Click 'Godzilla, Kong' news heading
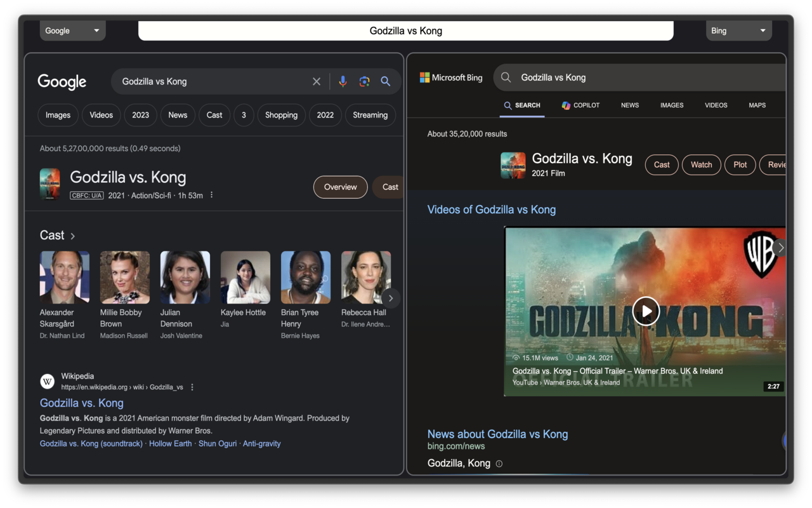Screen dimensions: 812x508 (x=459, y=464)
